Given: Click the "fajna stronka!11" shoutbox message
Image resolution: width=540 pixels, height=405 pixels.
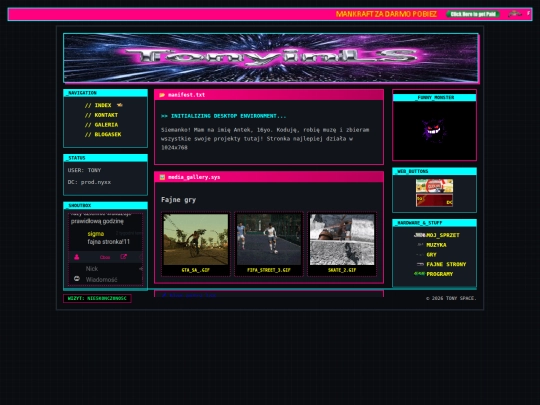Looking at the screenshot, I should pos(108,242).
